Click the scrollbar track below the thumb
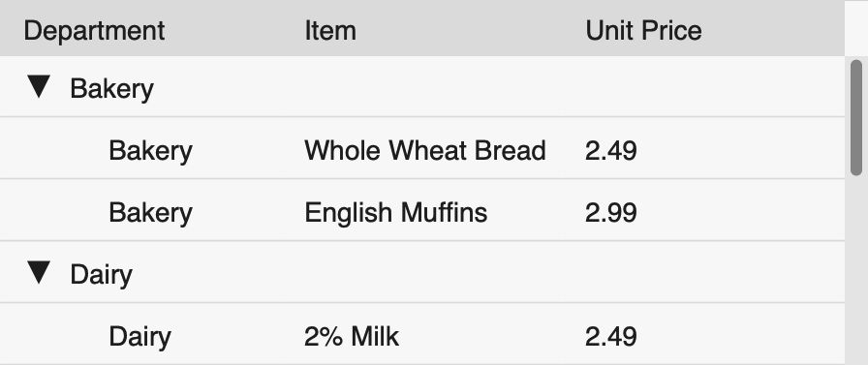 pos(856,271)
